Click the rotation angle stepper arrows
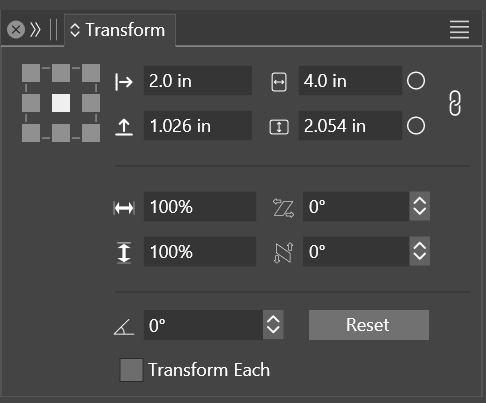Screen dimensions: 486x403 [273, 325]
